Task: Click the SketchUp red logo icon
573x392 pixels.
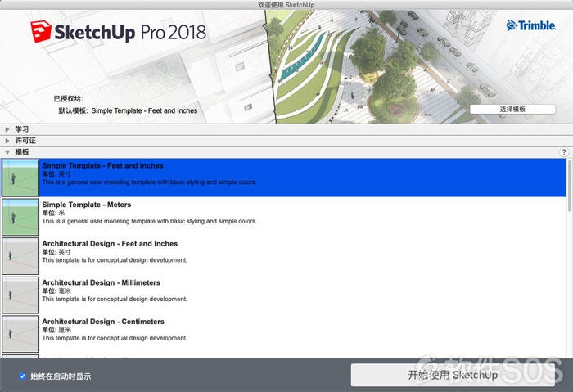Action: 41,31
